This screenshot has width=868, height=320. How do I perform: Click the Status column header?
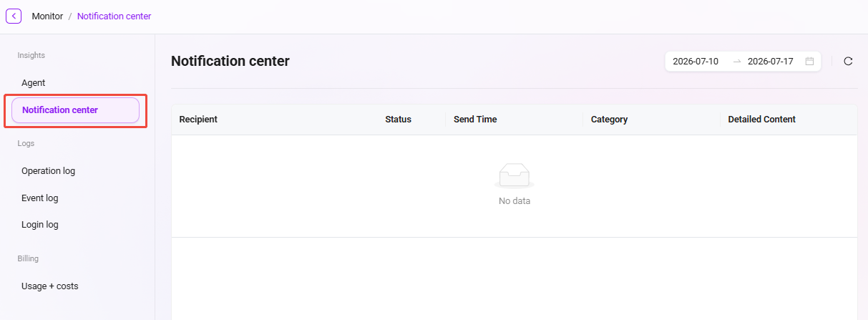[398, 120]
